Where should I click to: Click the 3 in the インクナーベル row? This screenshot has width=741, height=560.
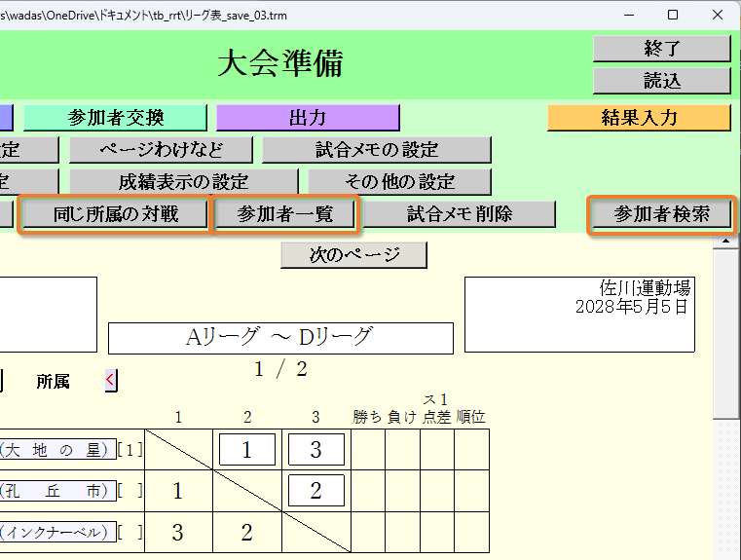[x=178, y=533]
